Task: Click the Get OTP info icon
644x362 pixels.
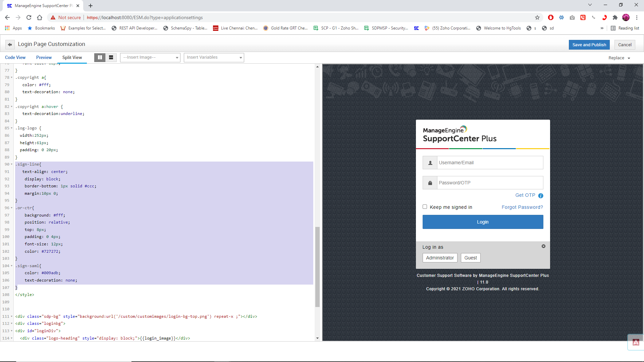Action: (x=541, y=196)
